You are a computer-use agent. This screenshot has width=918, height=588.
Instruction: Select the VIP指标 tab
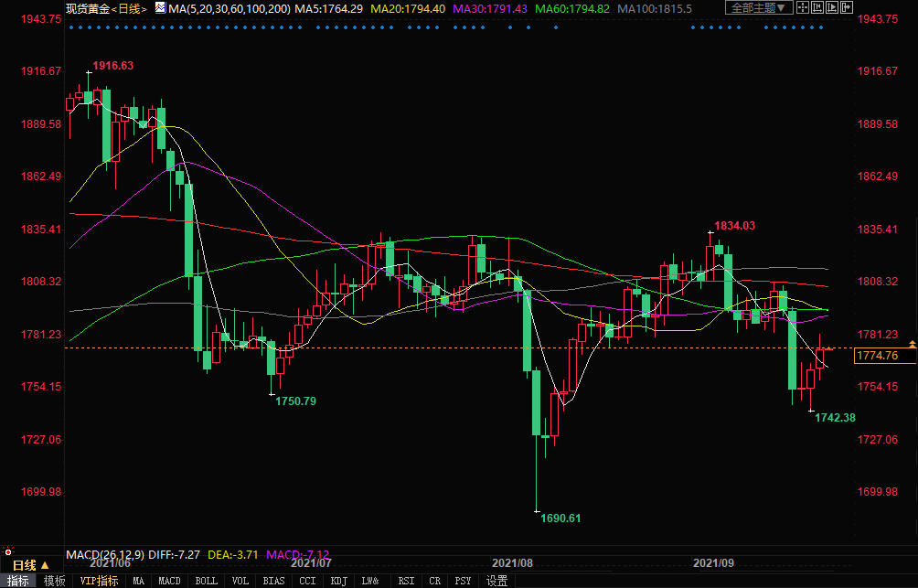pyautogui.click(x=99, y=581)
